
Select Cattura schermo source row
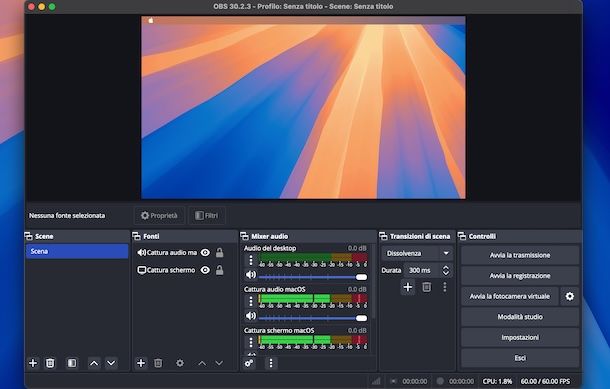(184, 270)
